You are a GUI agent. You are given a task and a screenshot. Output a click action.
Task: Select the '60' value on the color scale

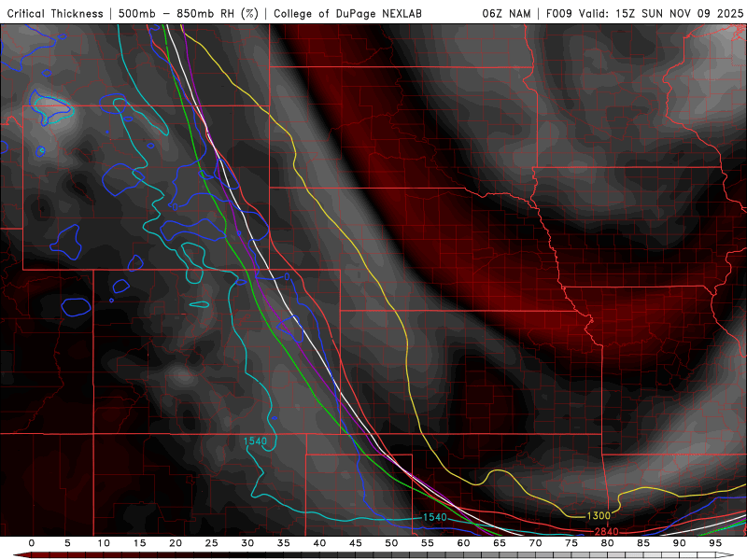pyautogui.click(x=463, y=543)
